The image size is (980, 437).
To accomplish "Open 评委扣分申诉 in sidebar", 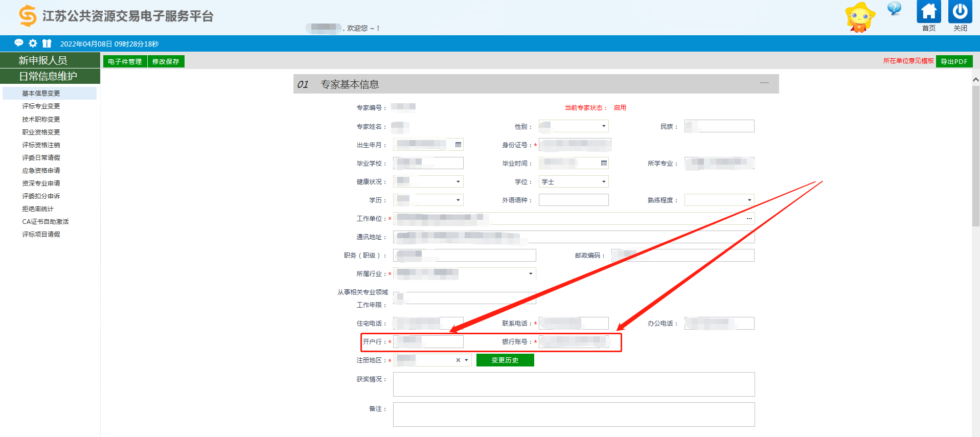I will click(41, 196).
